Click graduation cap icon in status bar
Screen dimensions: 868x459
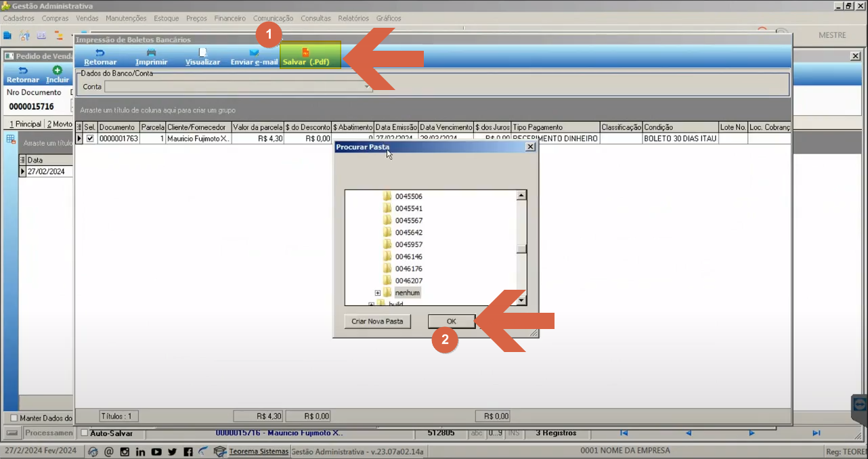pyautogui.click(x=219, y=451)
